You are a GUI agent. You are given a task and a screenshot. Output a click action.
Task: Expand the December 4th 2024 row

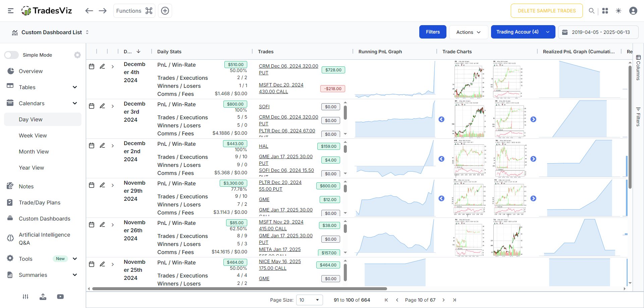(113, 67)
